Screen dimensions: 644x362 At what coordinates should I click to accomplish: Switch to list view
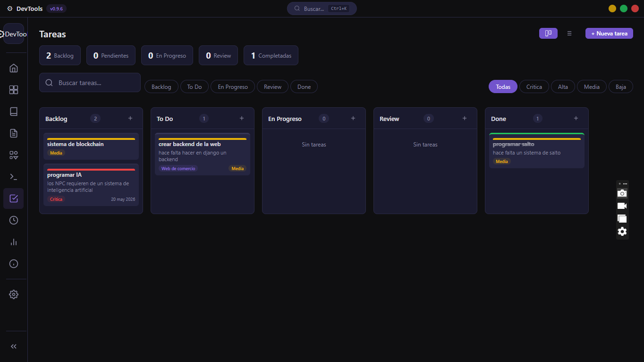coord(569,34)
